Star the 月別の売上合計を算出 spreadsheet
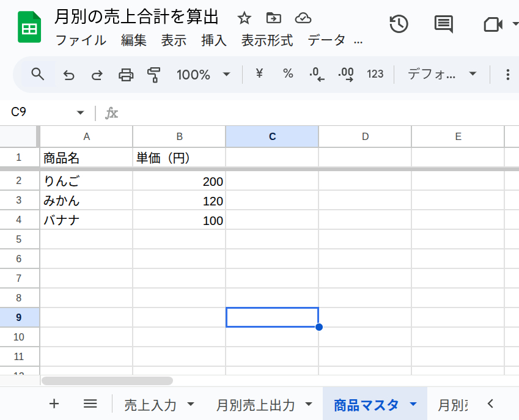This screenshot has height=420, width=519. click(244, 18)
